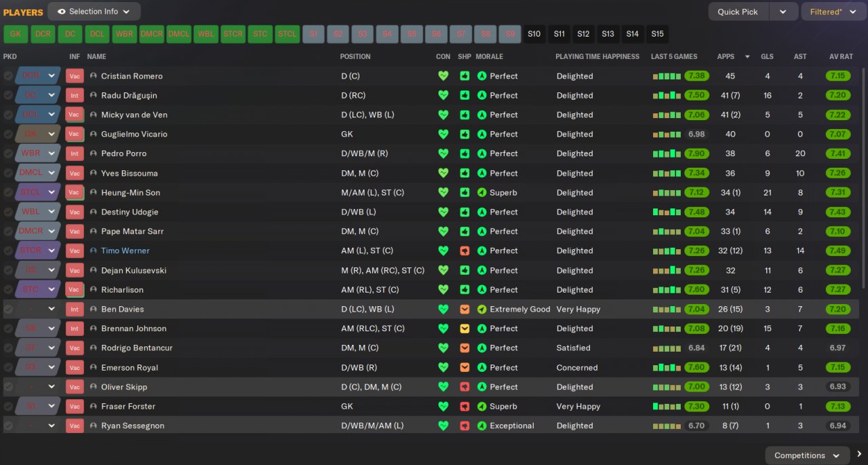868x465 pixels.
Task: Click the player profile icon beside Micky van de Ven
Action: (x=94, y=115)
